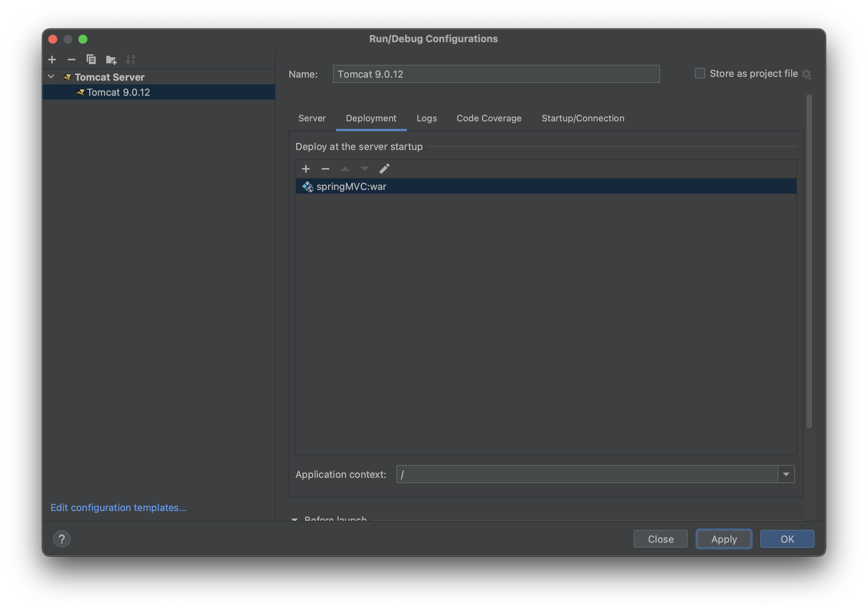Remove the selected run configuration
868x612 pixels.
click(x=72, y=60)
